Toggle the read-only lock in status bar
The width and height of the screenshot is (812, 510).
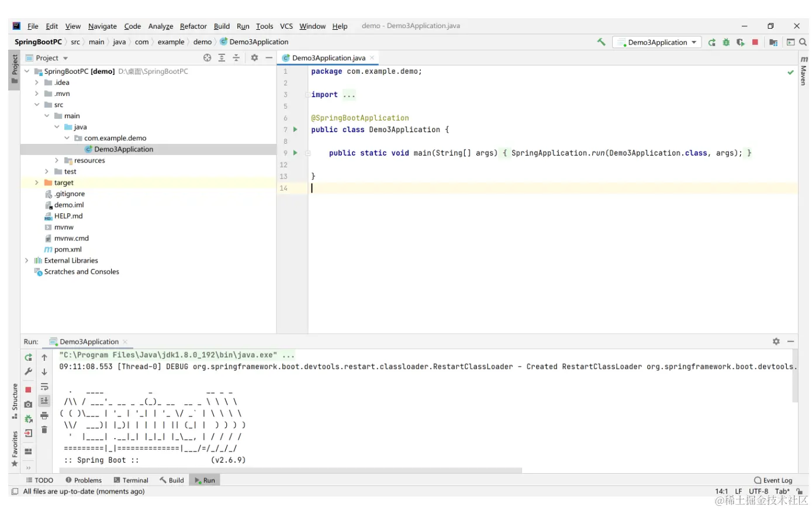[799, 491]
